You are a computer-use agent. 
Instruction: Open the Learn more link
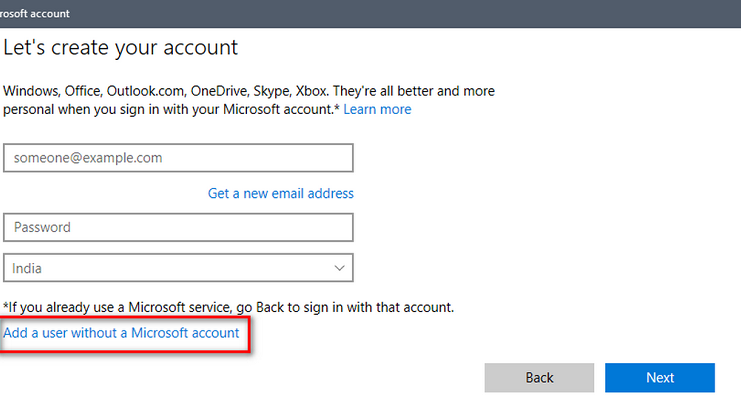pos(377,109)
